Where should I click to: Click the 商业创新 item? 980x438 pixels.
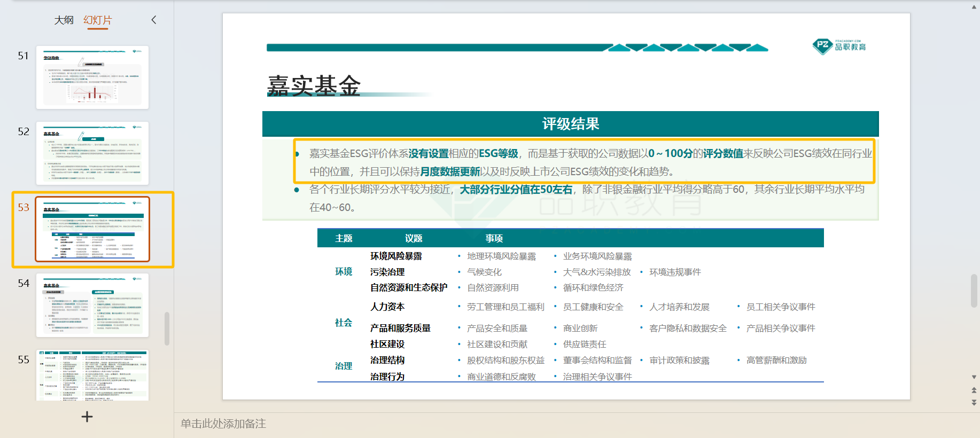pyautogui.click(x=580, y=328)
